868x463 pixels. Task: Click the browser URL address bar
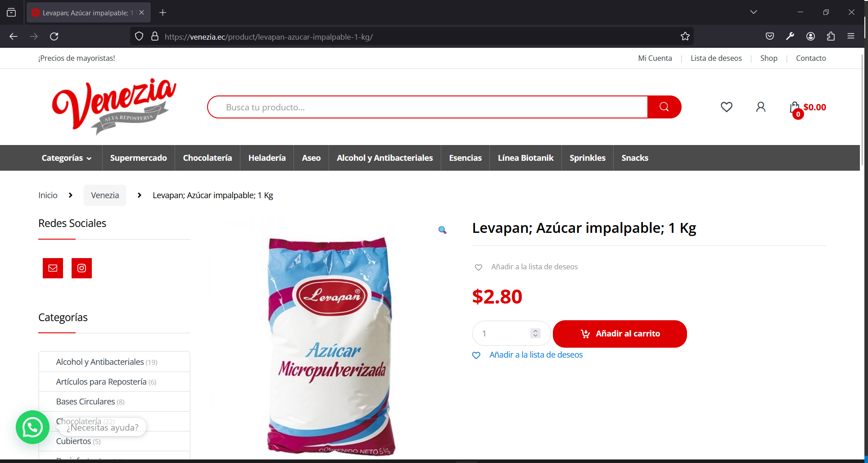click(x=412, y=36)
